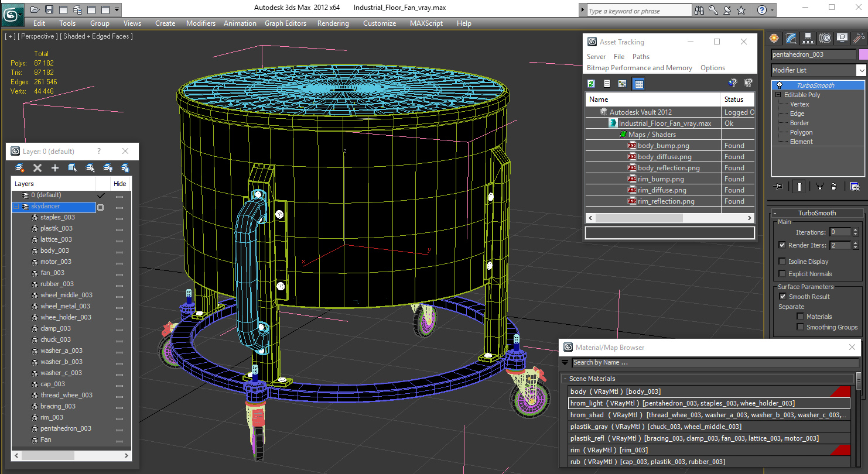868x474 pixels.
Task: Open Quick Access Toolbar customize dropdown arrow
Action: (x=117, y=9)
